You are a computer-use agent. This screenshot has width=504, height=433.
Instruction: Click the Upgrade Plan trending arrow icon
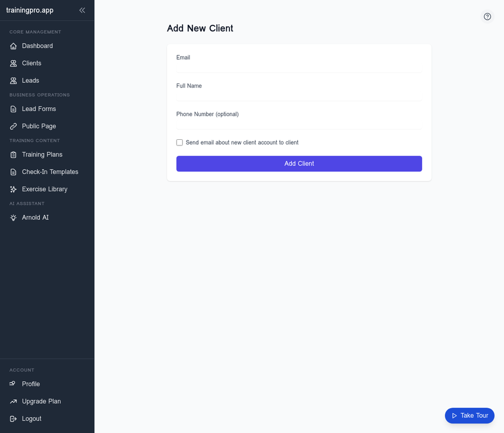(x=14, y=401)
